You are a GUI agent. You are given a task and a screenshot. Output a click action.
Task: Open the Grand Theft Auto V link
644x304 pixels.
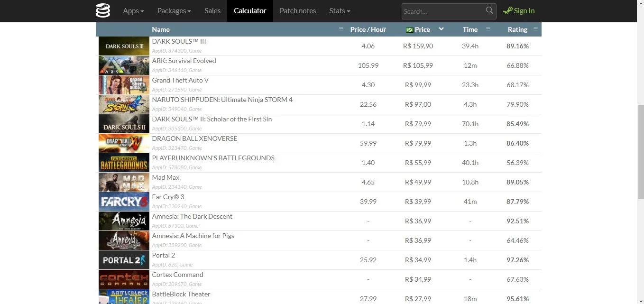tap(180, 80)
